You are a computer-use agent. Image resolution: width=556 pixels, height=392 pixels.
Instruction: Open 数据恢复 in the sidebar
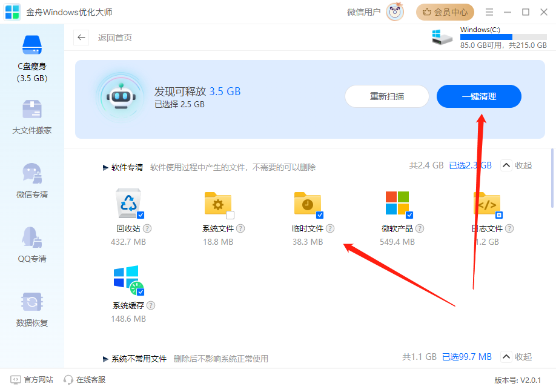(31, 309)
